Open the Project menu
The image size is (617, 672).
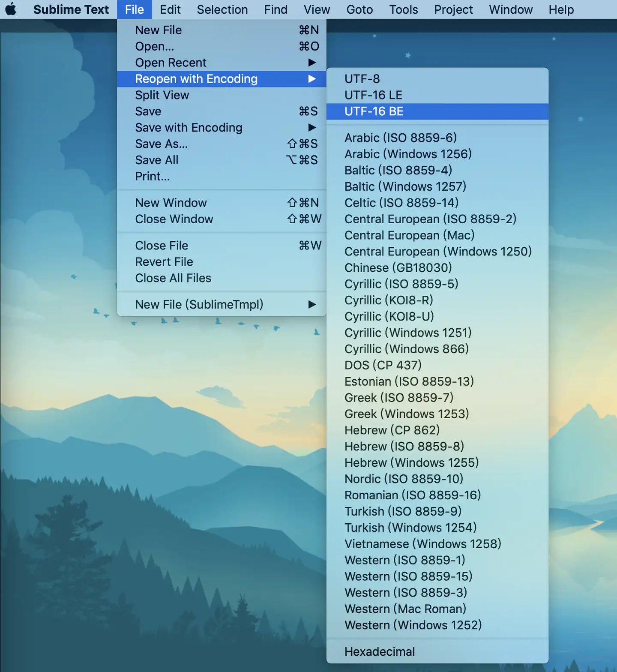(453, 9)
